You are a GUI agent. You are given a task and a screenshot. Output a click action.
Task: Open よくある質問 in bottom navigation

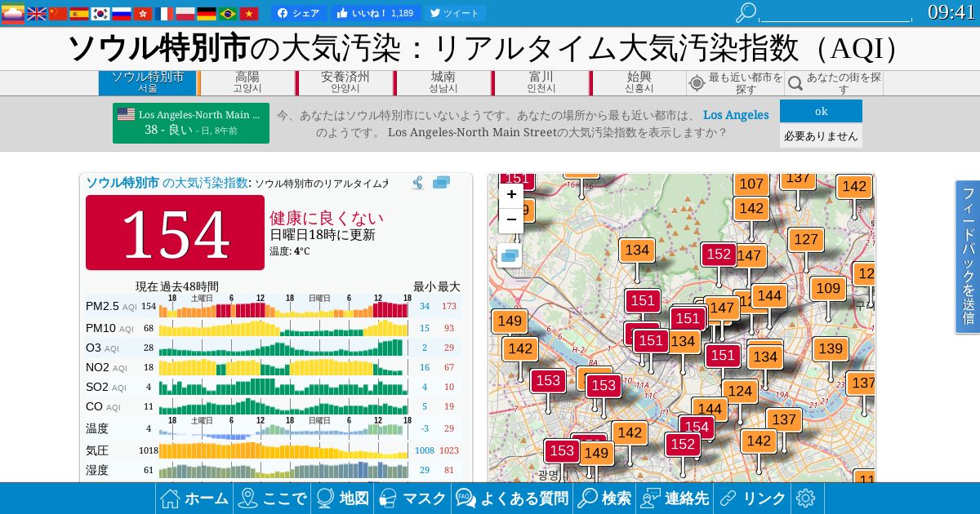(512, 498)
